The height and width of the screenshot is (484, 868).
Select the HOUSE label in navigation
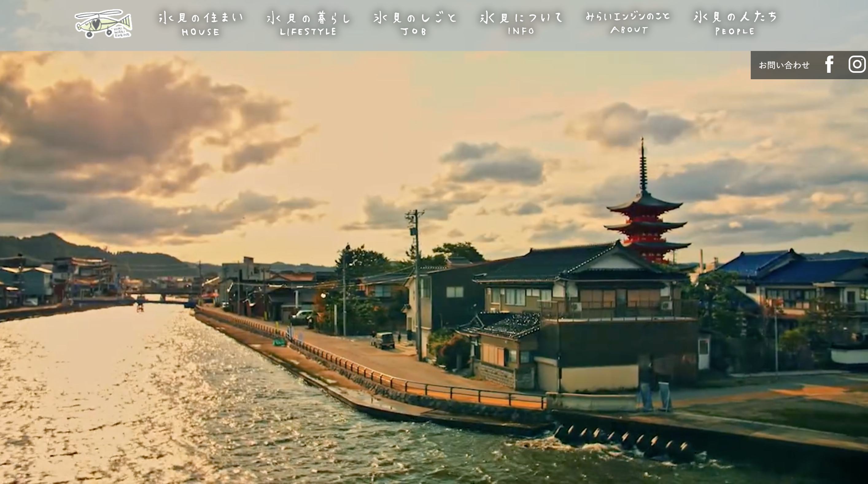201,32
